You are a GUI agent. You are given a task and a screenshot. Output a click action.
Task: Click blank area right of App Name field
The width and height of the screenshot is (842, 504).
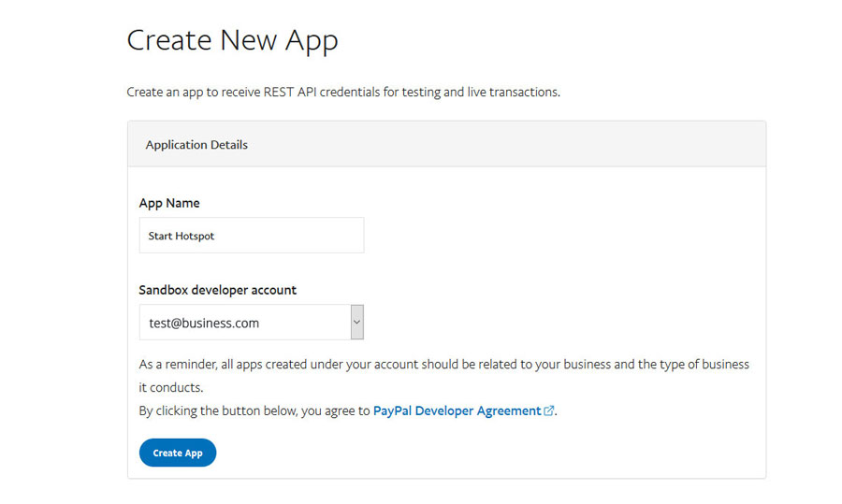coord(561,236)
